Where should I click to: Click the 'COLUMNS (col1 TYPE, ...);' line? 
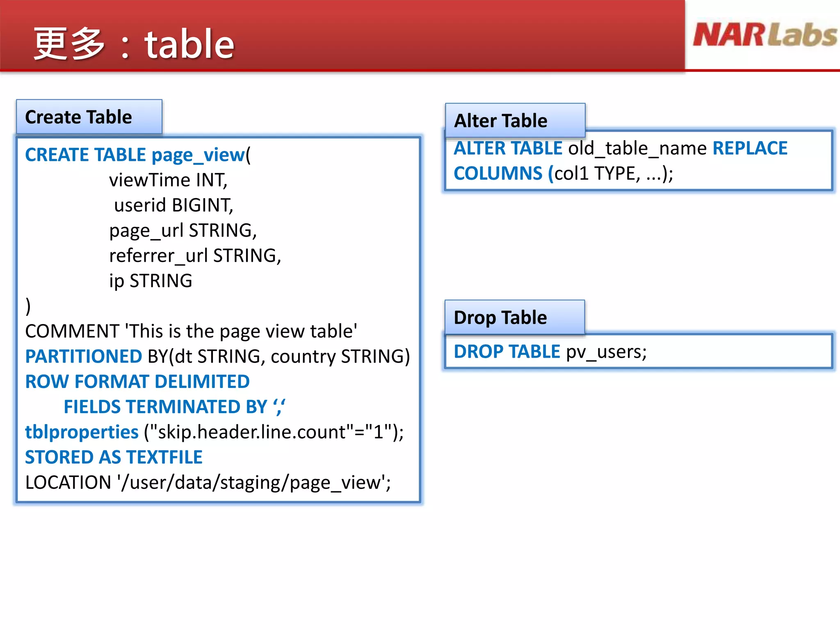click(x=564, y=173)
